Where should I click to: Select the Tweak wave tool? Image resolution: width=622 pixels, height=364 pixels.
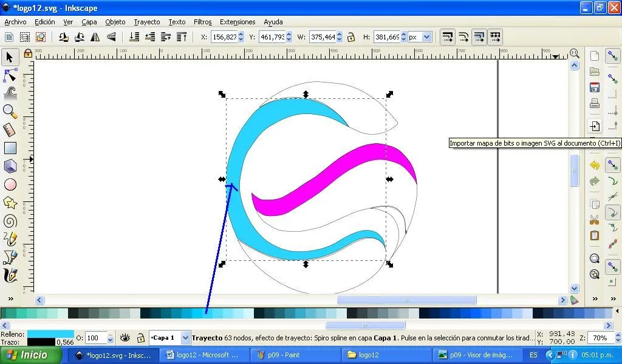[10, 93]
